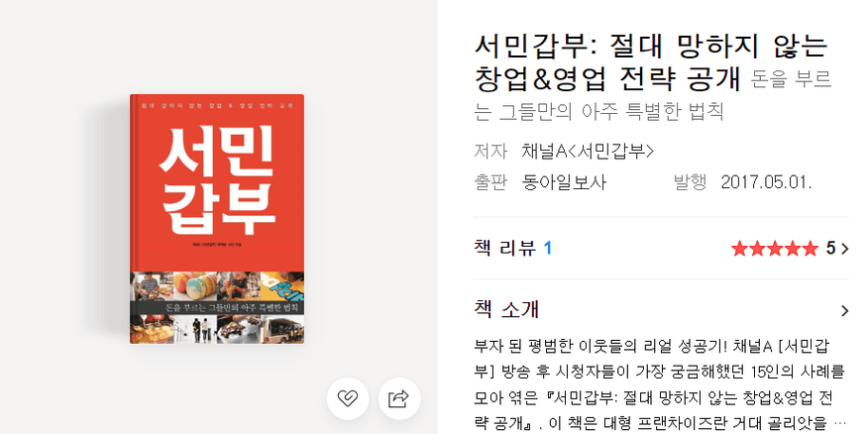The height and width of the screenshot is (434, 868).
Task: Click the rating score 5 beside stars
Action: pos(830,249)
